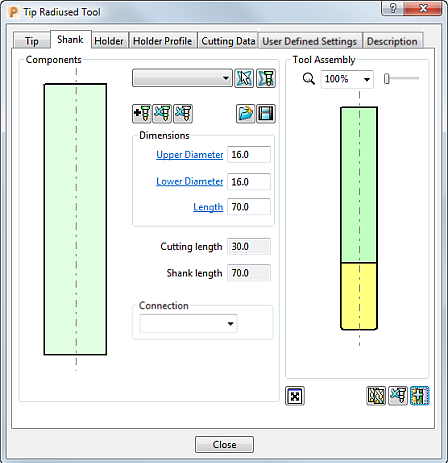Toggle the highlighted blue assembly icon in the corner
Viewport: 448px width, 463px height.
[420, 396]
